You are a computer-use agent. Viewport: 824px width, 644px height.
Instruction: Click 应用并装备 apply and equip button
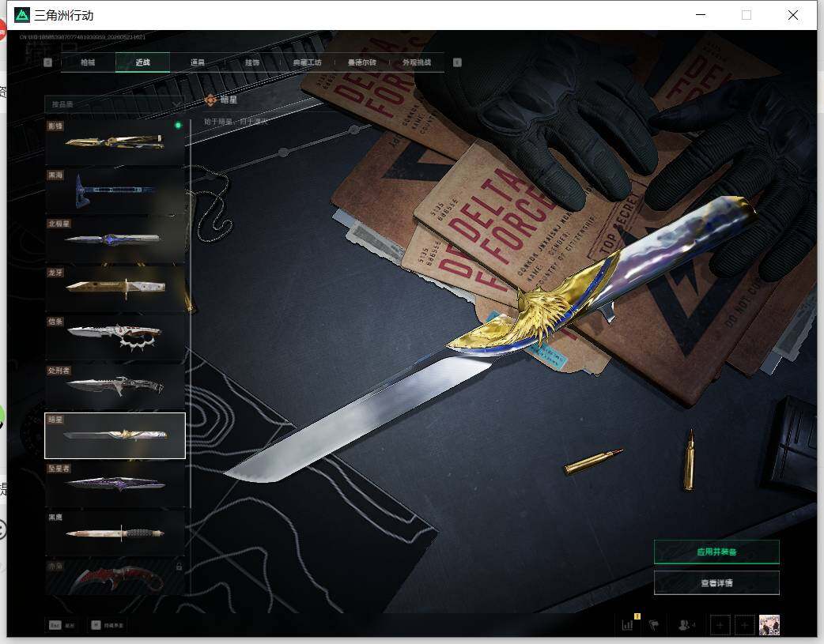click(x=716, y=552)
